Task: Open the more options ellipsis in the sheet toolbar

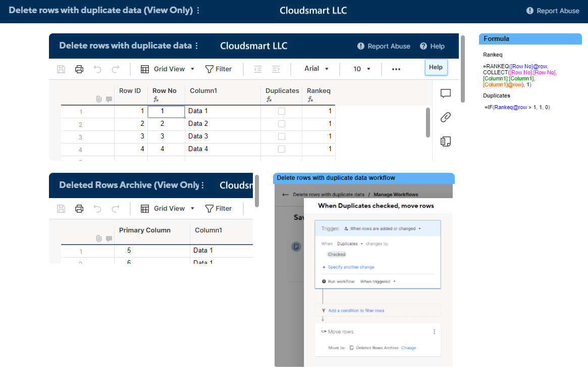Action: point(396,69)
